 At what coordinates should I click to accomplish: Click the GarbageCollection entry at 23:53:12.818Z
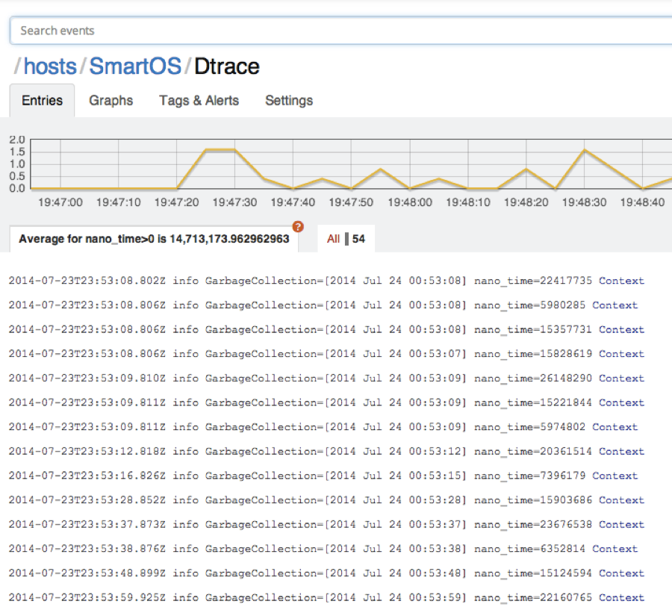click(299, 451)
